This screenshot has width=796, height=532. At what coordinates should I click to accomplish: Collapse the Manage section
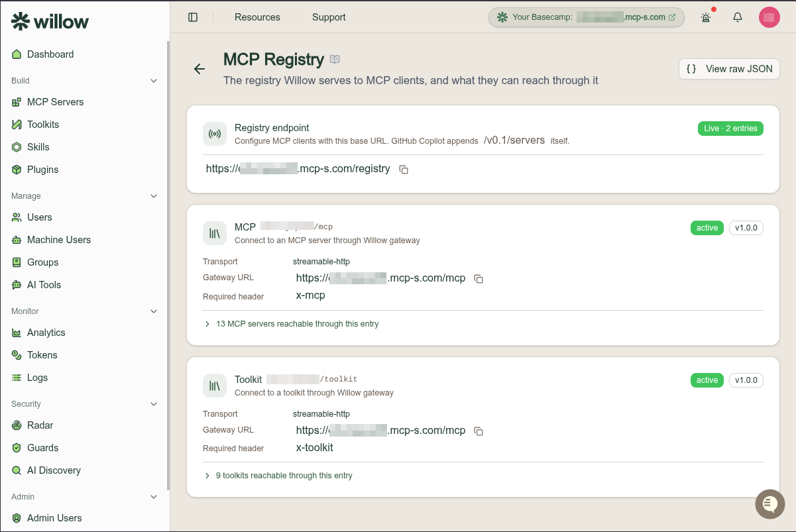point(154,196)
